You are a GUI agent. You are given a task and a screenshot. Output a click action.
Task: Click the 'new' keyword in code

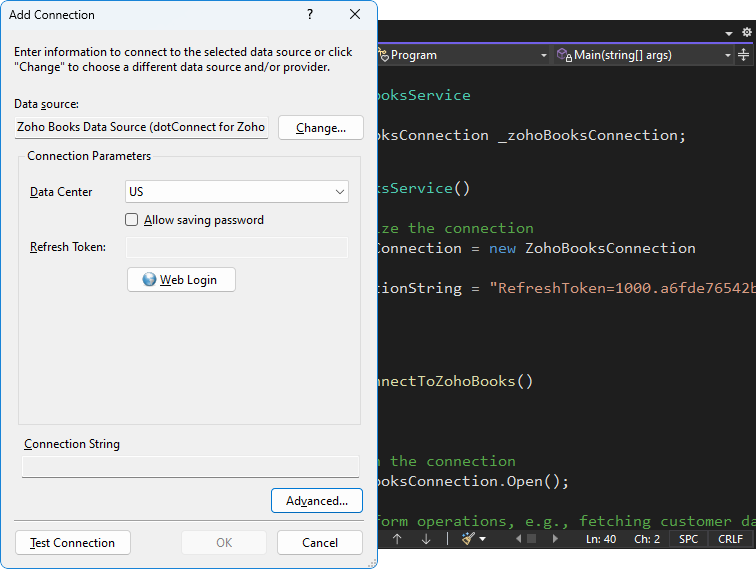pos(502,248)
